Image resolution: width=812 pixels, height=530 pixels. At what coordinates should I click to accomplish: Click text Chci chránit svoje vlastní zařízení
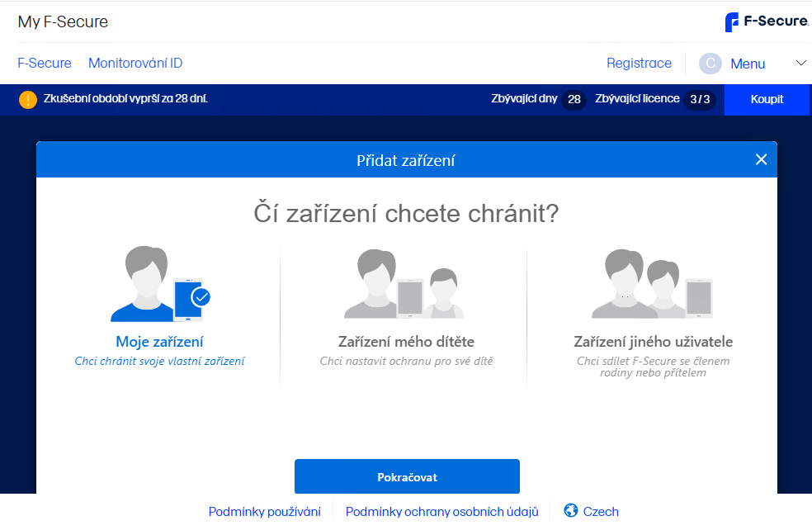click(159, 361)
